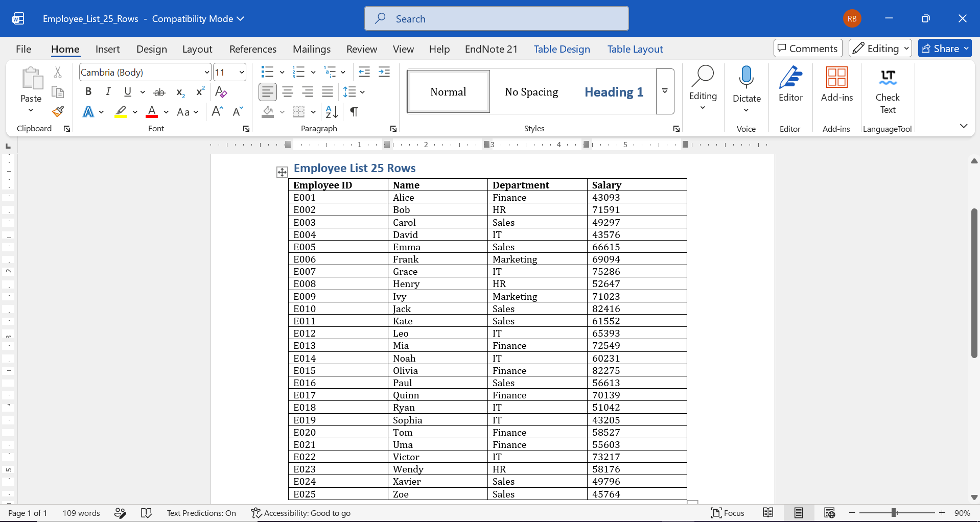The image size is (980, 522).
Task: Click the table move handle icon
Action: pyautogui.click(x=282, y=172)
